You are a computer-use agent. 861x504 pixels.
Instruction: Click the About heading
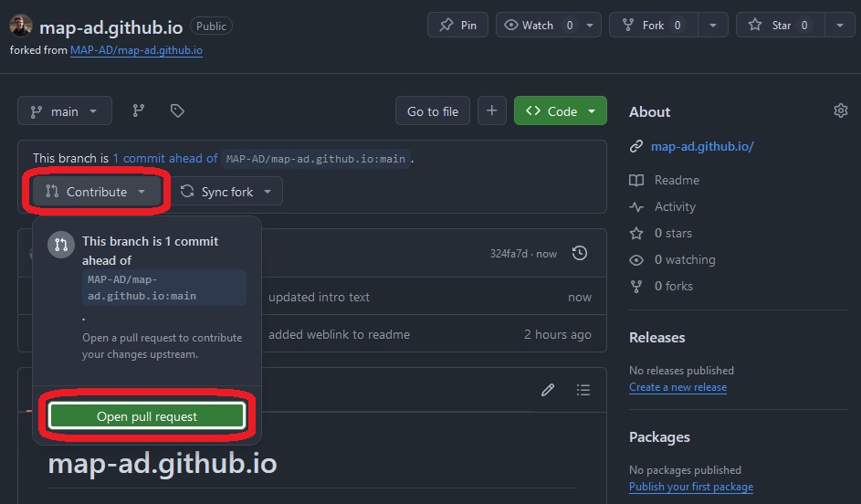pyautogui.click(x=649, y=112)
